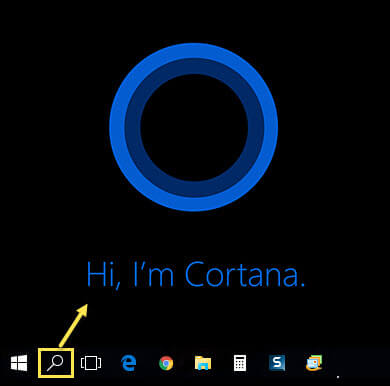This screenshot has height=386, width=390.
Task: Open the Calculator app
Action: coord(240,363)
